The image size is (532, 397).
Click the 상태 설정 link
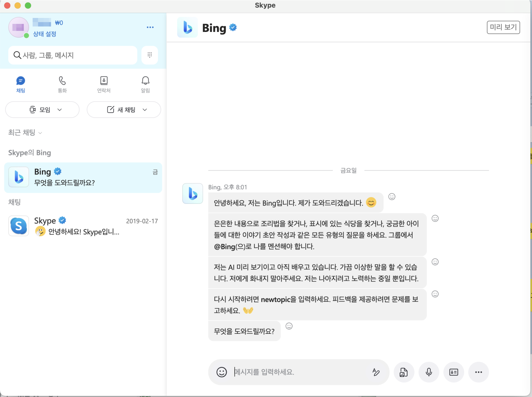(45, 34)
